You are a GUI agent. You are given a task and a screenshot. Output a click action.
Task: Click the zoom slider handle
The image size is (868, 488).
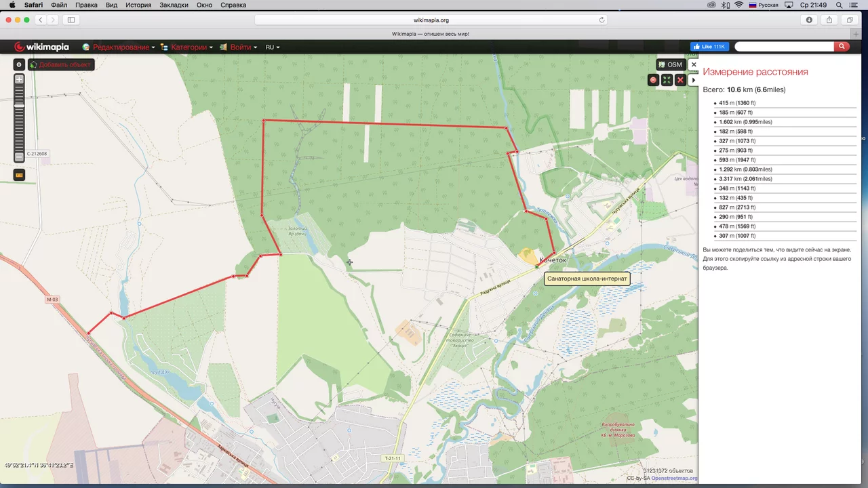(19, 106)
